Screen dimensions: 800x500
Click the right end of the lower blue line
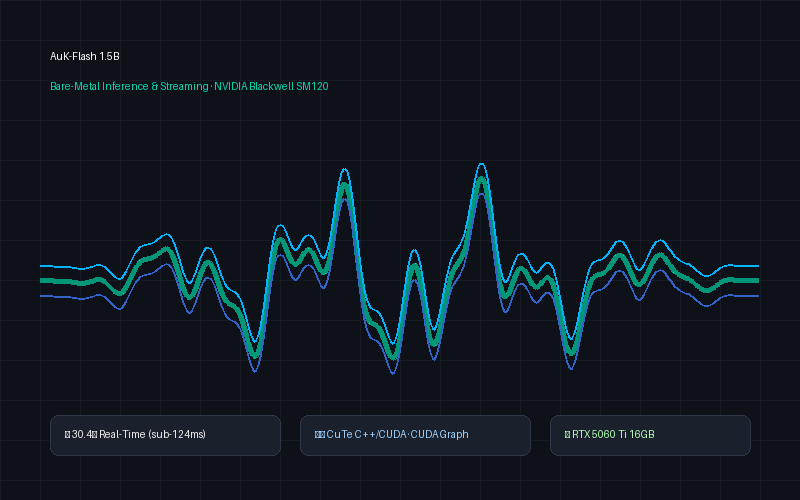756,296
